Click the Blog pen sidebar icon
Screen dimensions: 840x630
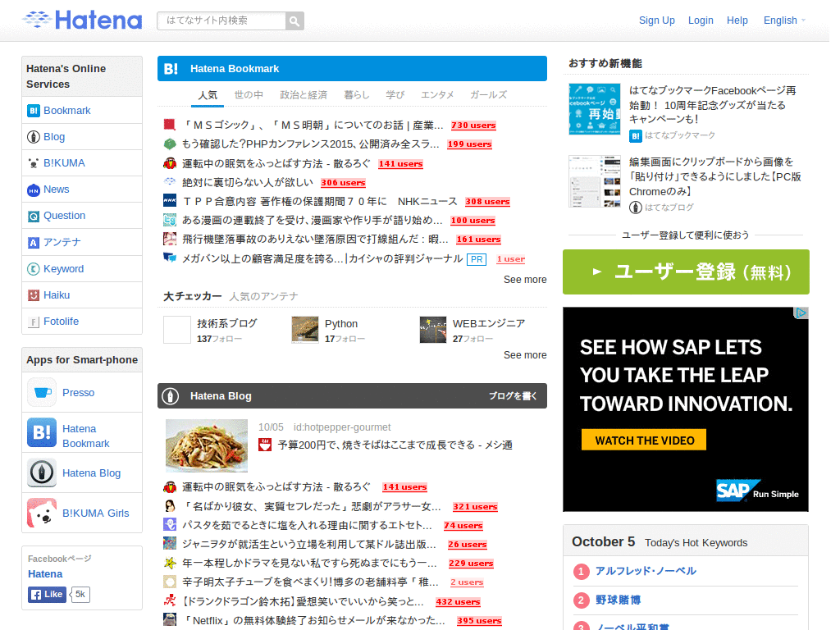click(33, 137)
